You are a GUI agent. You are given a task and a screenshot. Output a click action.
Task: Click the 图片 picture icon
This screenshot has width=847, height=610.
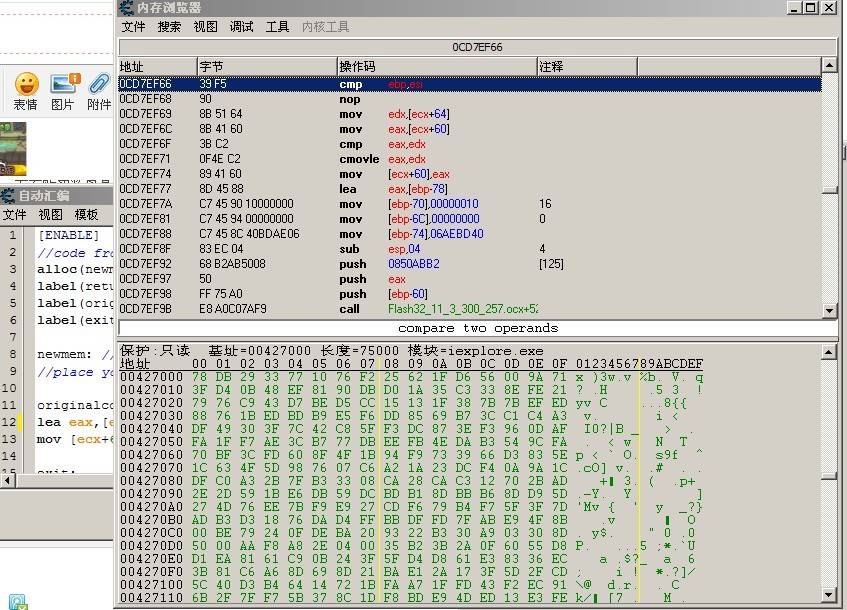[x=63, y=84]
